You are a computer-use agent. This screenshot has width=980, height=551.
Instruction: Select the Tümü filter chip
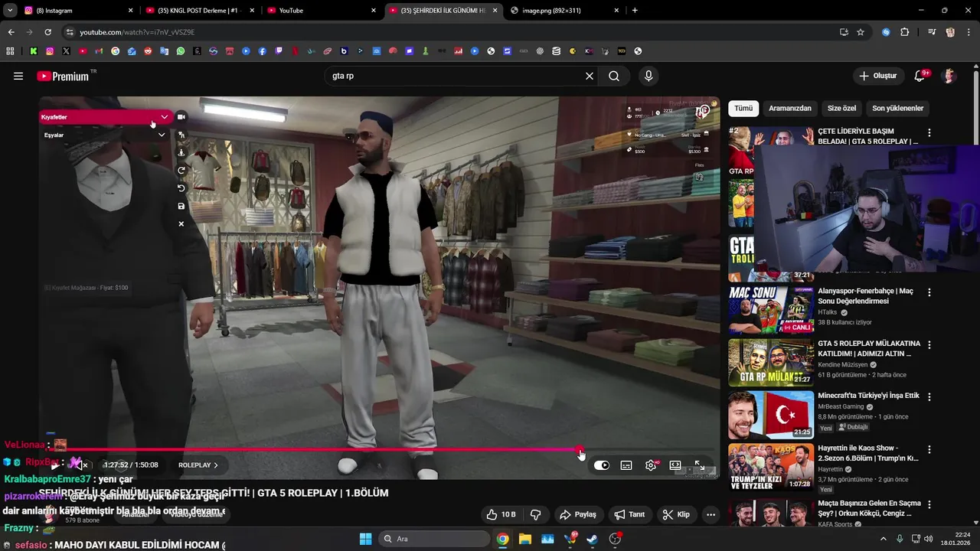[x=743, y=108]
